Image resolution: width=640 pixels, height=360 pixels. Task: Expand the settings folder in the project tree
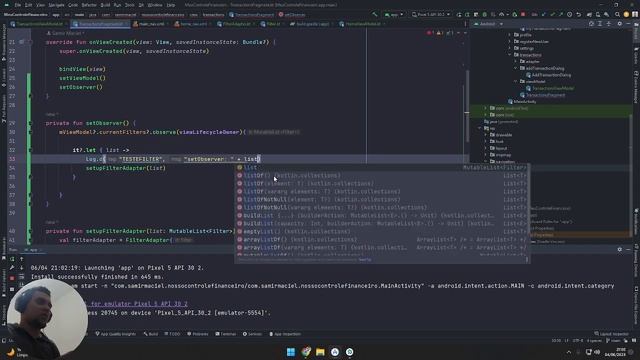point(510,48)
